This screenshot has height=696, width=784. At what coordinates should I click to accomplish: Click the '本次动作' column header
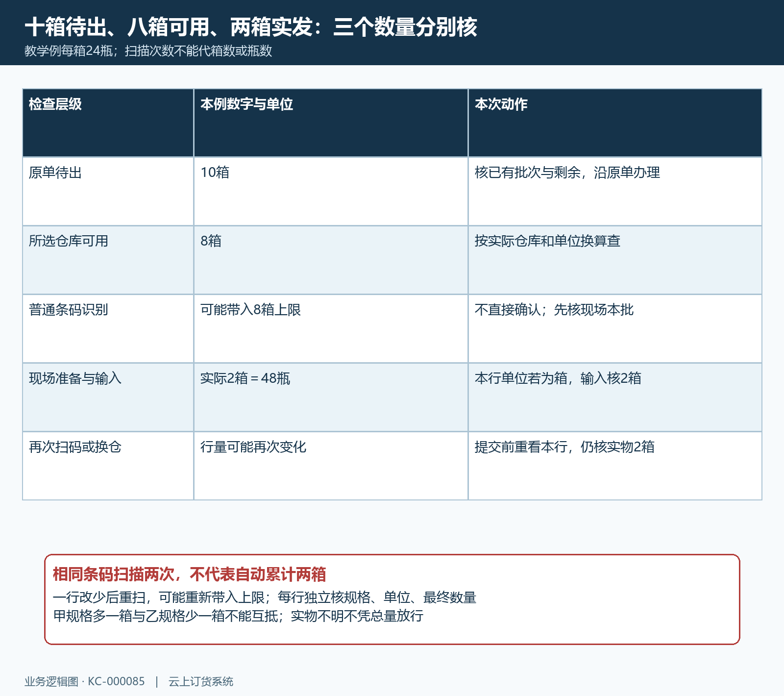615,123
